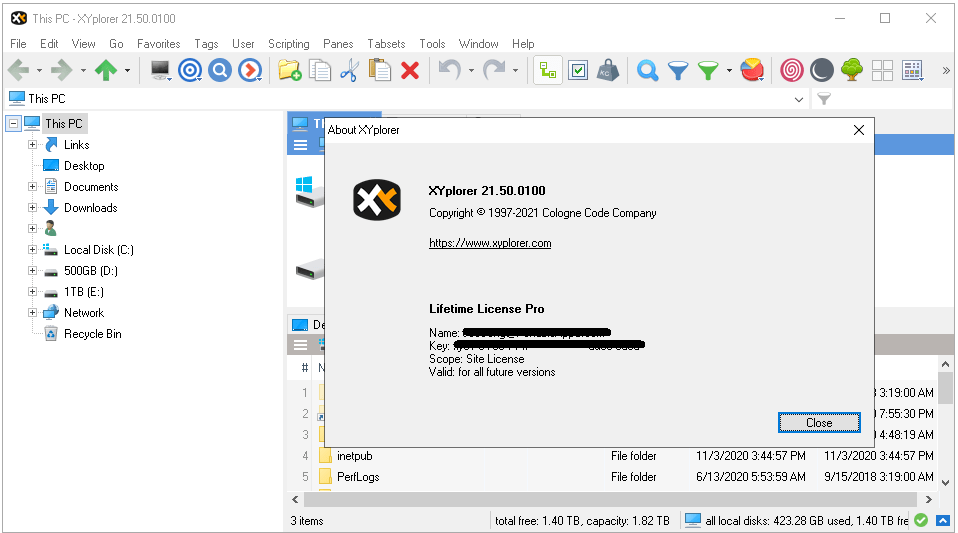958x533 pixels.
Task: Click the blue circular Find/Browse icon
Action: pos(220,71)
